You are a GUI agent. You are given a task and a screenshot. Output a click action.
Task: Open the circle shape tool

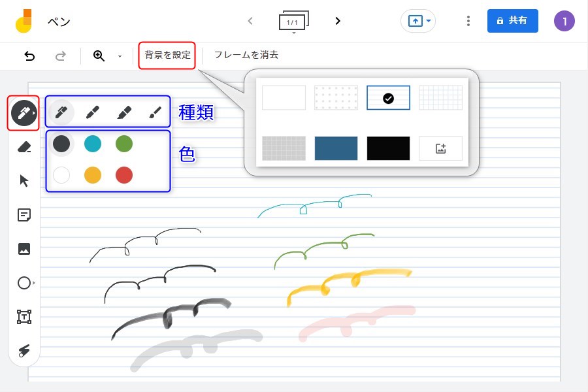click(x=25, y=283)
